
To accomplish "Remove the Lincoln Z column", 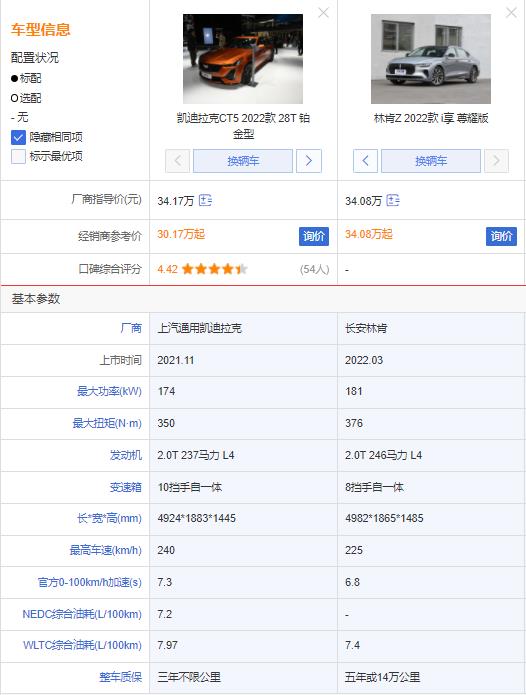I will pyautogui.click(x=511, y=13).
